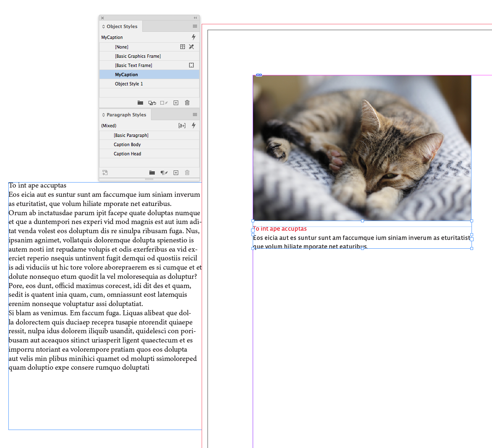492x448 pixels.
Task: Open Quick Apply from the Object Styles panel
Action: (193, 37)
